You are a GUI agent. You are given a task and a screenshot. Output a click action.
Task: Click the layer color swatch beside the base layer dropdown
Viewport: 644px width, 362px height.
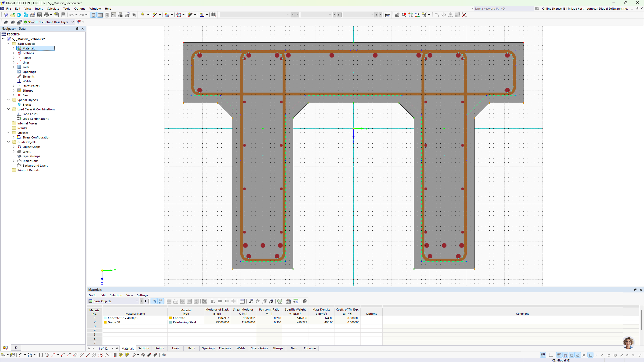click(x=37, y=22)
